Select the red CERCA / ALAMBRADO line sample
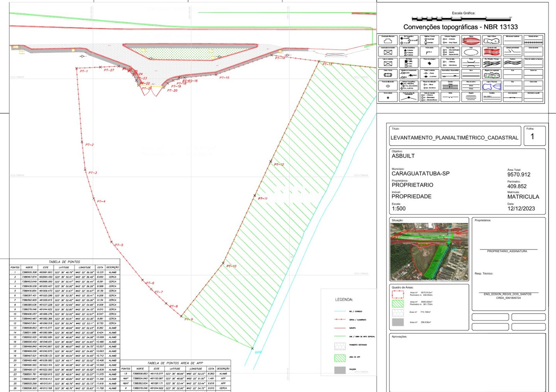Screen dimensions: 556x392 pos(340,320)
